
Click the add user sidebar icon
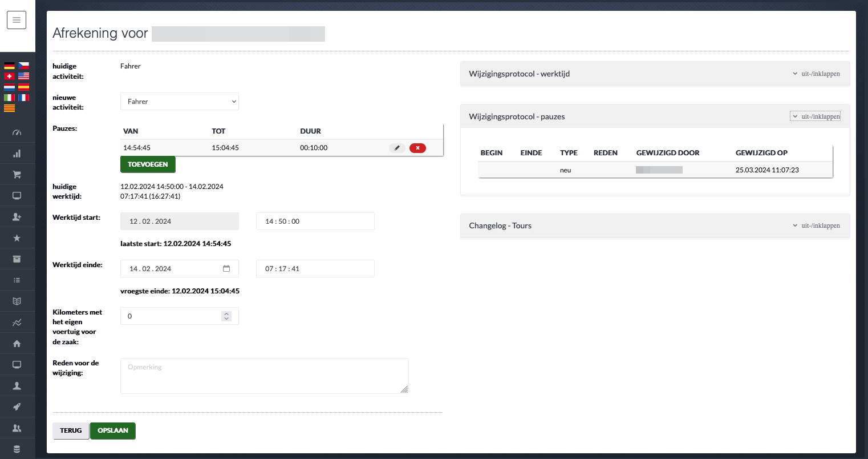(17, 217)
